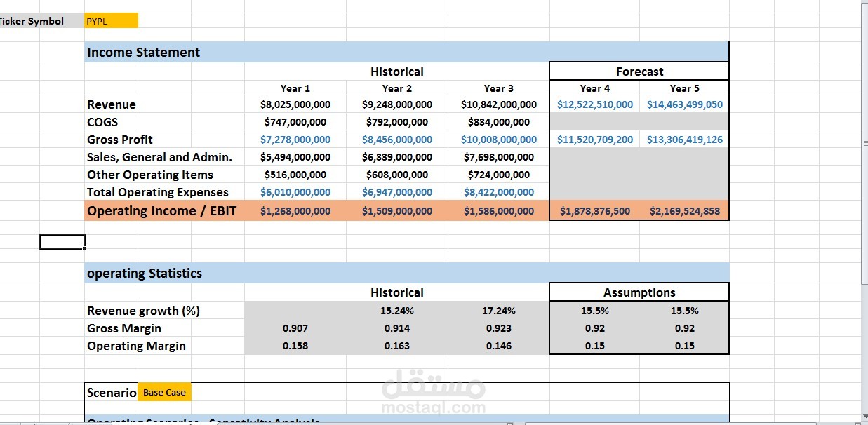Click the Total Operating Expenses label

[158, 192]
